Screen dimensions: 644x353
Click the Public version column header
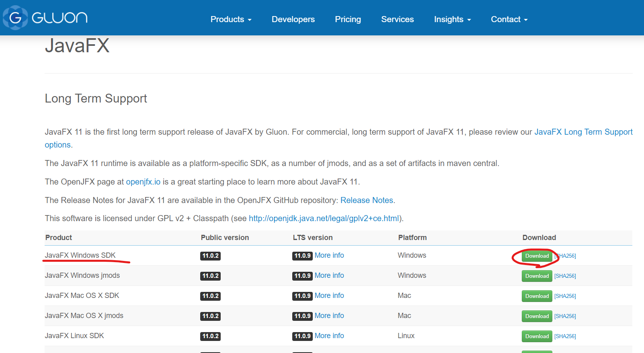tap(225, 238)
